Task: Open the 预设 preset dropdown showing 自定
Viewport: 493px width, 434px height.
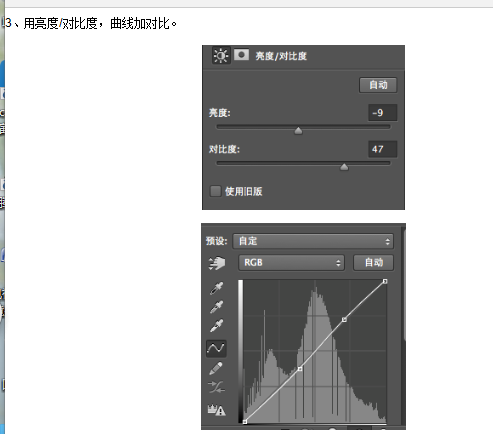Action: 313,241
